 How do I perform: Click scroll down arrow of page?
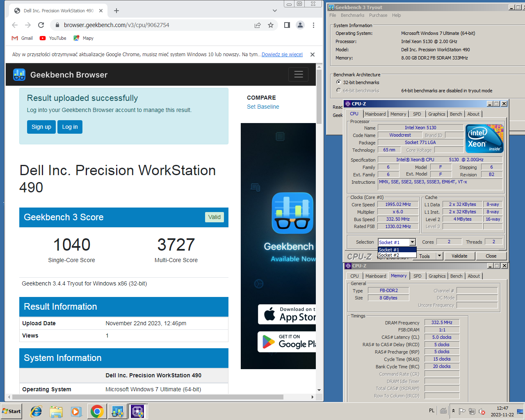[319, 390]
